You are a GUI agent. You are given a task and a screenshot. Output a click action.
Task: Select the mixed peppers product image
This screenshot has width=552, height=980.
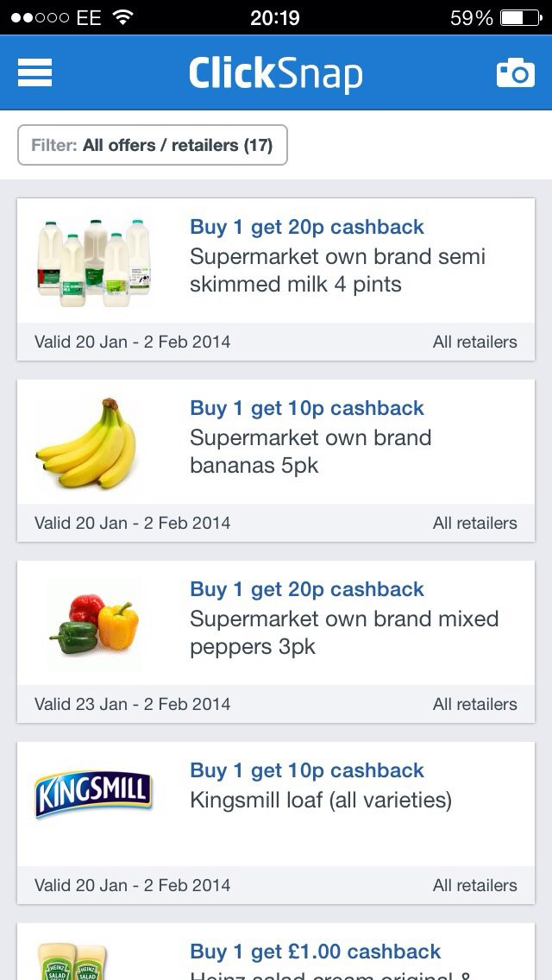(x=94, y=624)
